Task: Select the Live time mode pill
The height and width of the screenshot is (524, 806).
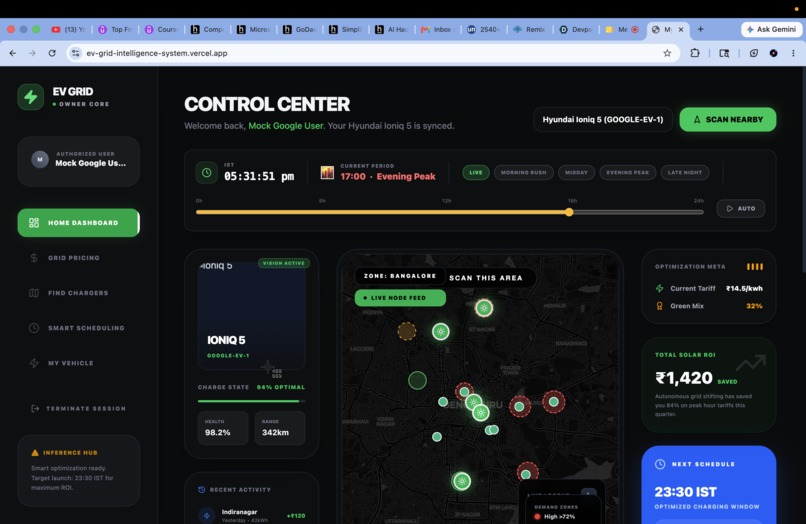Action: click(x=475, y=172)
